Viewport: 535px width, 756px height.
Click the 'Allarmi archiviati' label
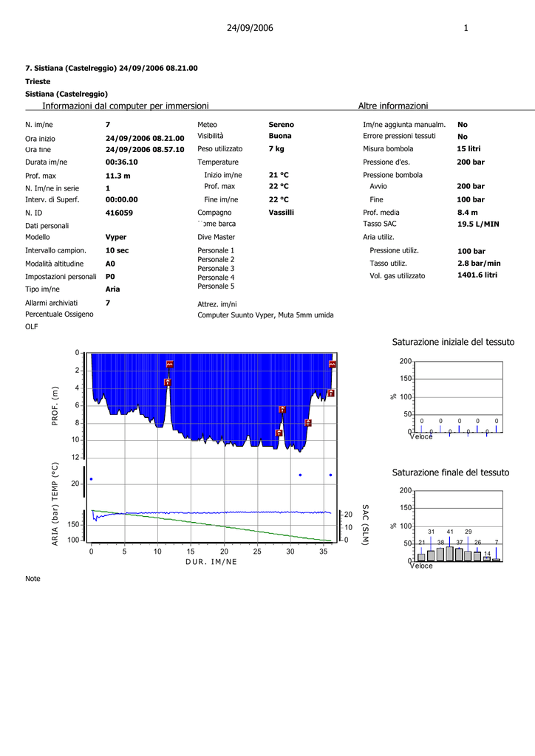click(51, 303)
